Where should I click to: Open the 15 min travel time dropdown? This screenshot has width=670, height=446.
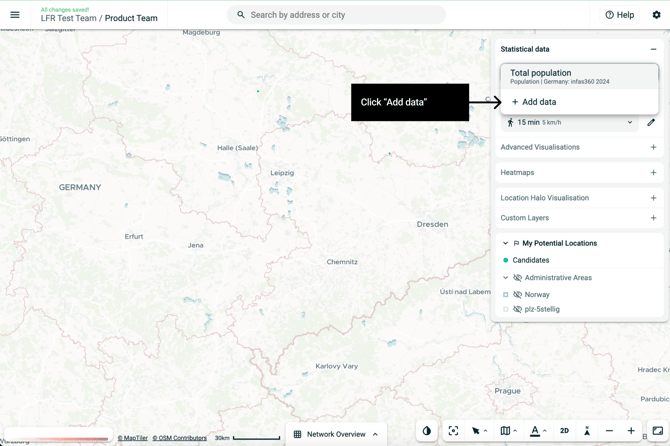pos(630,123)
